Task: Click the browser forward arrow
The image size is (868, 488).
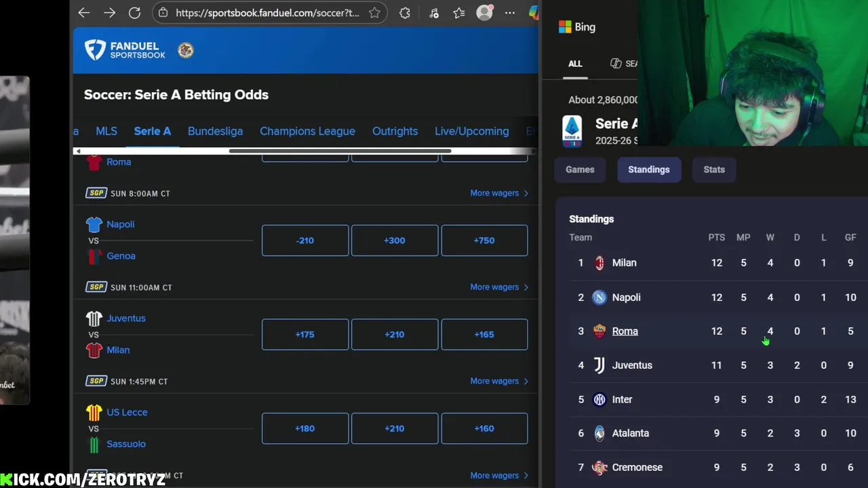Action: 109,13
